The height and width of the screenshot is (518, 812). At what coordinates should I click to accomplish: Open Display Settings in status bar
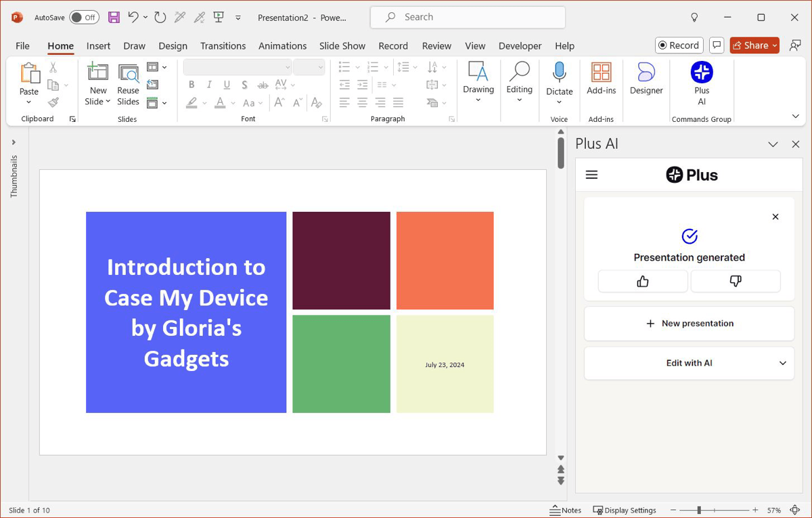[624, 510]
